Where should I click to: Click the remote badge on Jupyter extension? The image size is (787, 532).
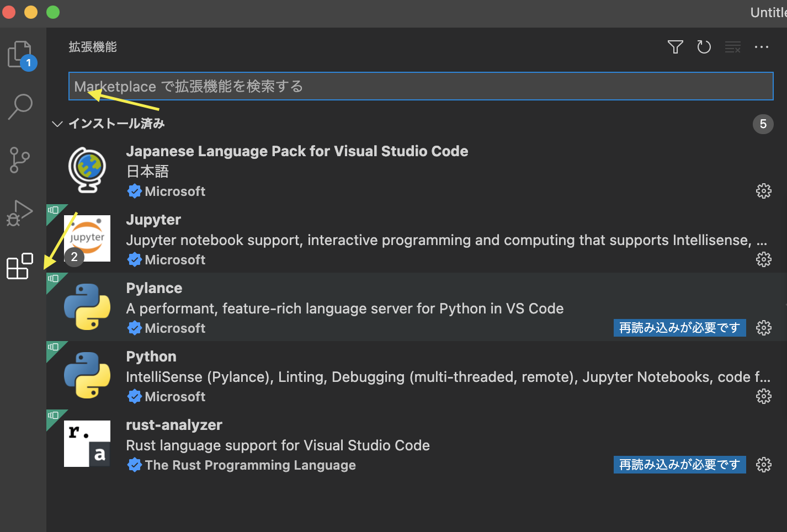coord(54,211)
